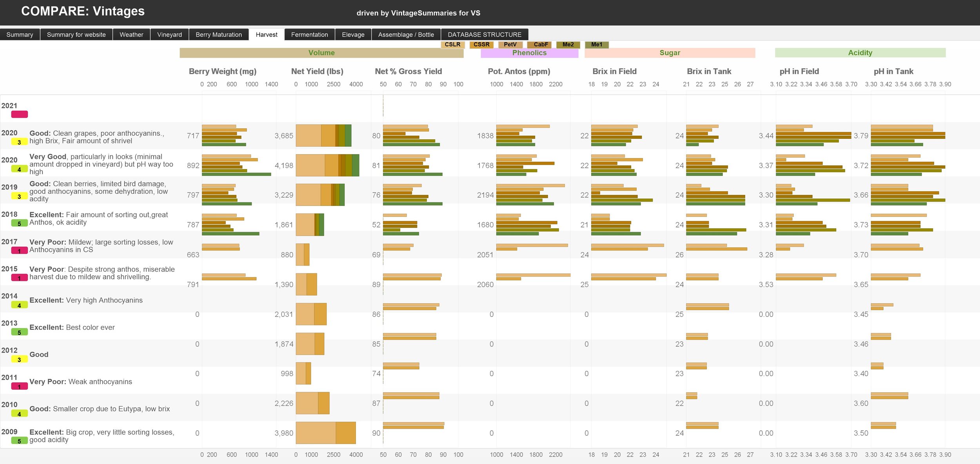Click the Me2 legend swatch

568,45
